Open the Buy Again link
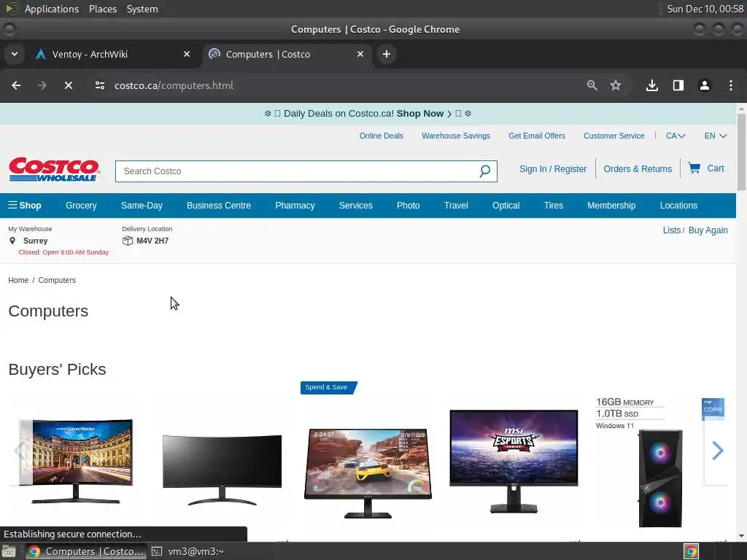 click(708, 230)
